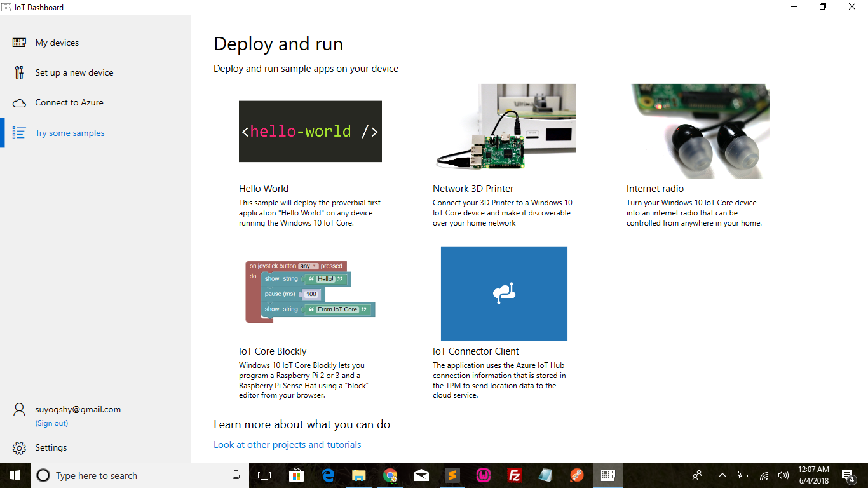The width and height of the screenshot is (868, 488).
Task: Open the volume speaker tray icon
Action: [783, 475]
